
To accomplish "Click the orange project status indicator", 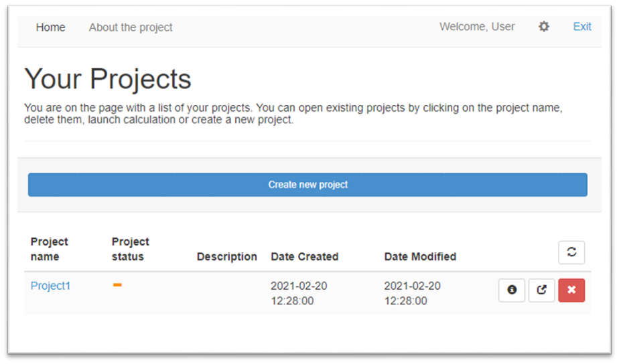I will [x=117, y=286].
